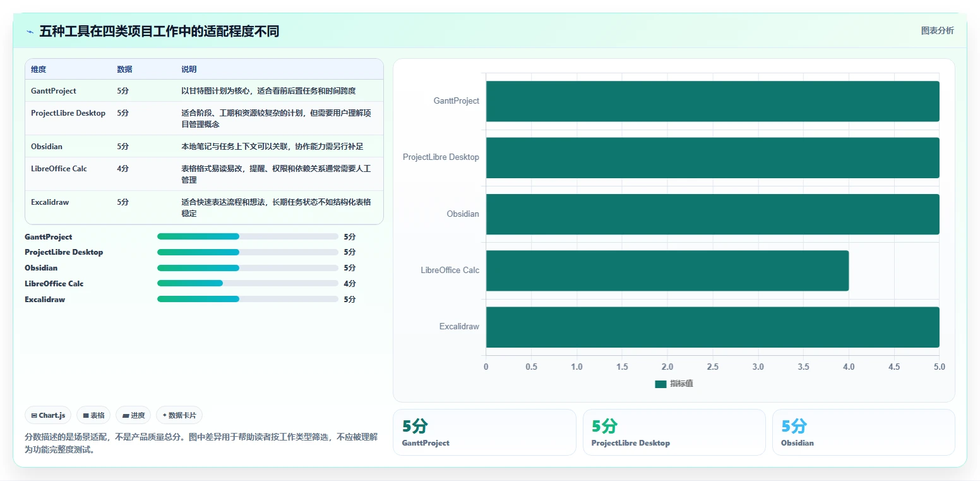Click the description starting 以甘特图计划为核心
980x481 pixels.
[268, 91]
